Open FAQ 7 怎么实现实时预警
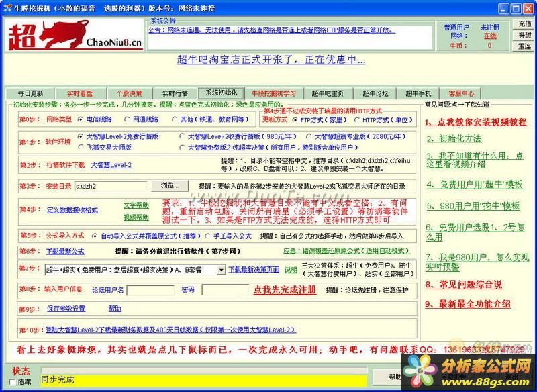 pos(477,262)
